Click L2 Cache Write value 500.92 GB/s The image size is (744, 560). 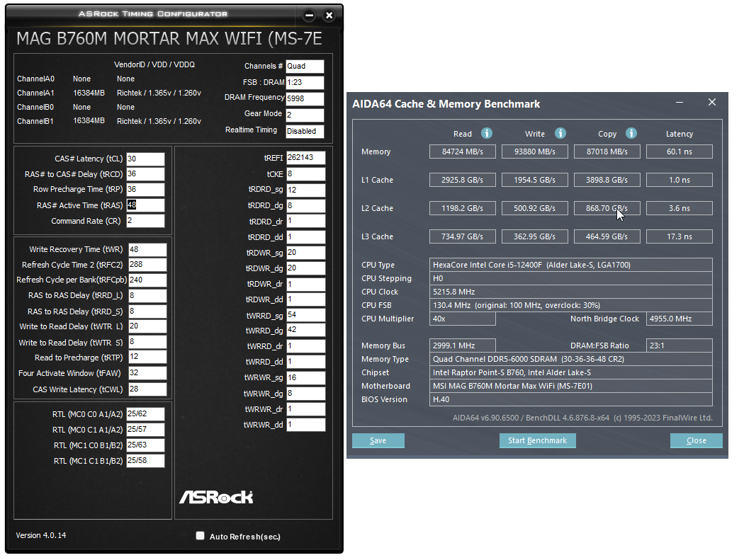click(x=535, y=208)
